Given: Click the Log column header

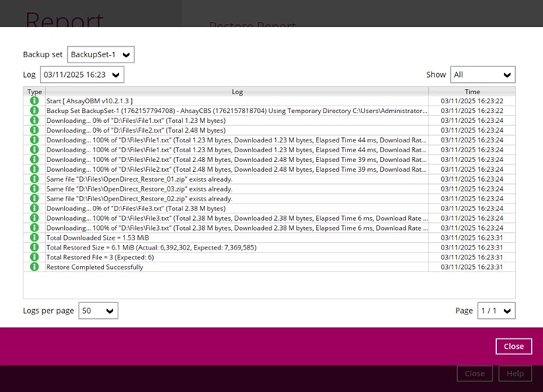Looking at the screenshot, I should coord(238,91).
